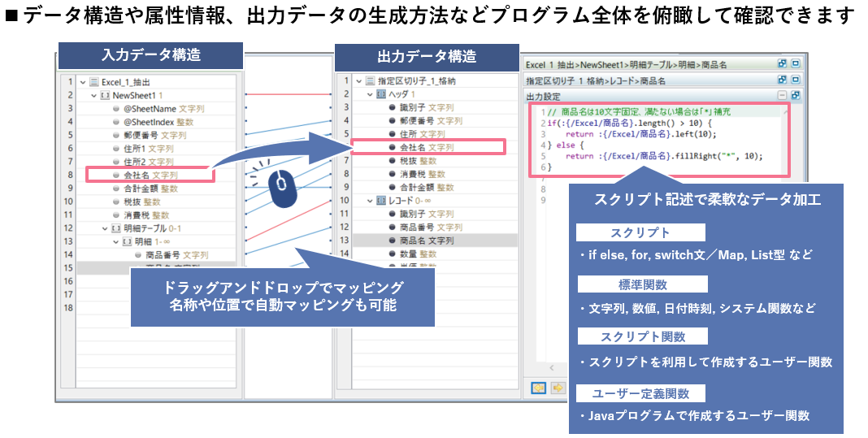The image size is (868, 438).
Task: Collapse the NewSheet1 node
Action: pyautogui.click(x=94, y=95)
